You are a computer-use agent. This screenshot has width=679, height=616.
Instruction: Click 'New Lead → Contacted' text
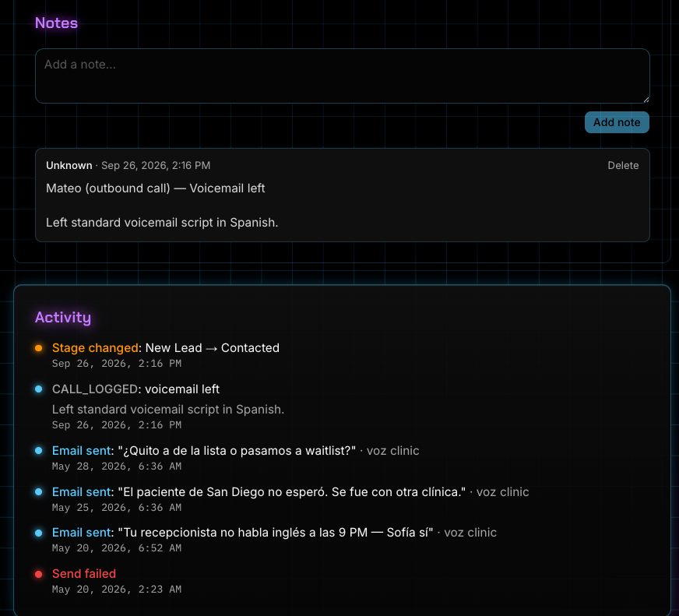[212, 348]
